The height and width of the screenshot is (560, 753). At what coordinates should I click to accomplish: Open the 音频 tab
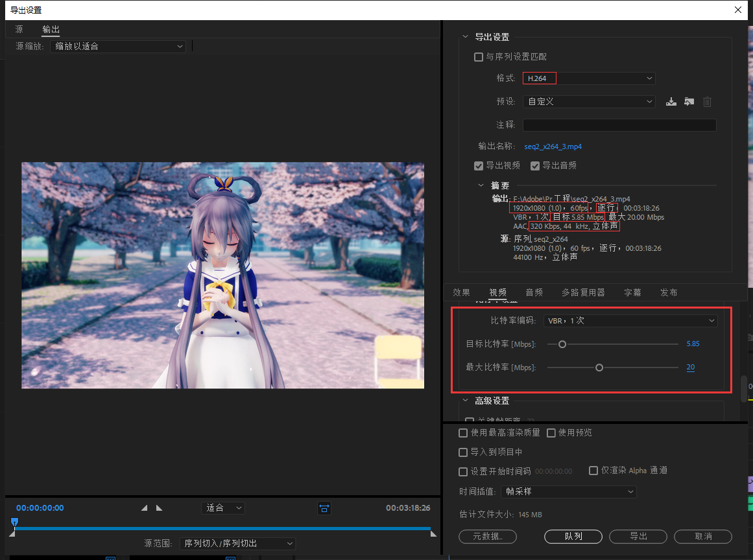tap(534, 292)
